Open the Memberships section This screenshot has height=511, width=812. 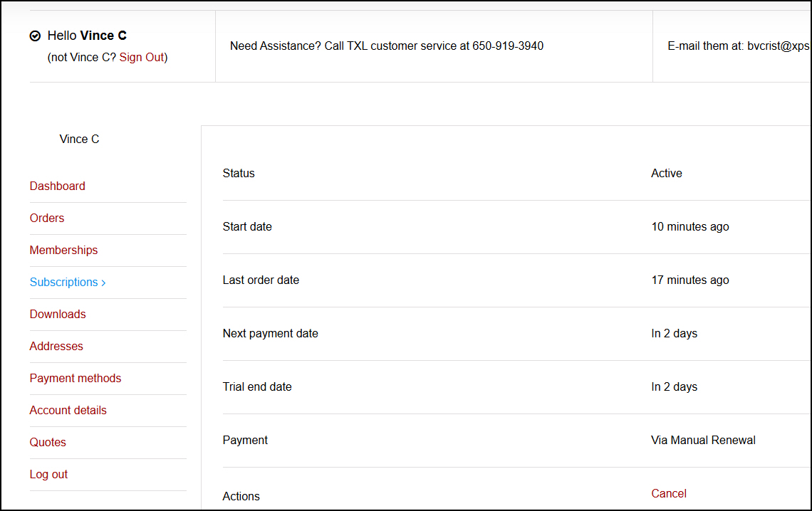63,250
